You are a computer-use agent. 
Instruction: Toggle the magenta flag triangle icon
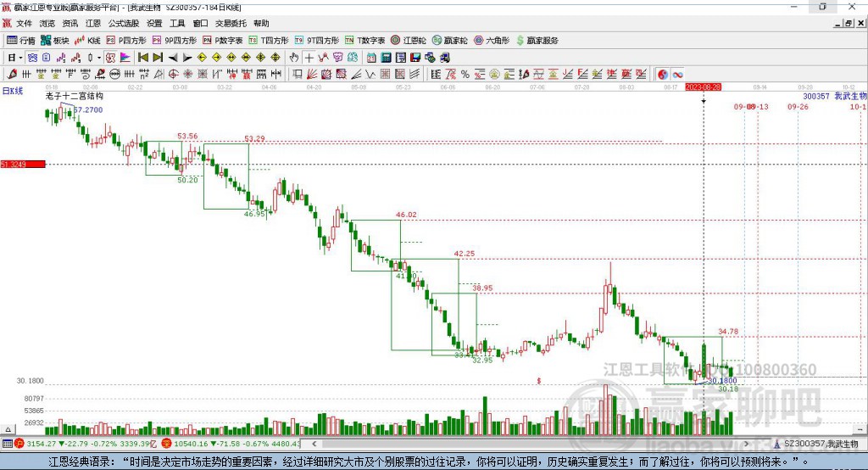pos(125,58)
